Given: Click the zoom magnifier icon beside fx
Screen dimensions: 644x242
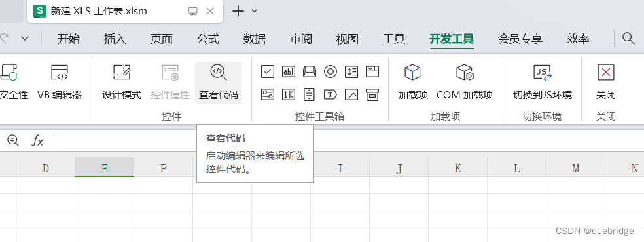Looking at the screenshot, I should tap(13, 141).
